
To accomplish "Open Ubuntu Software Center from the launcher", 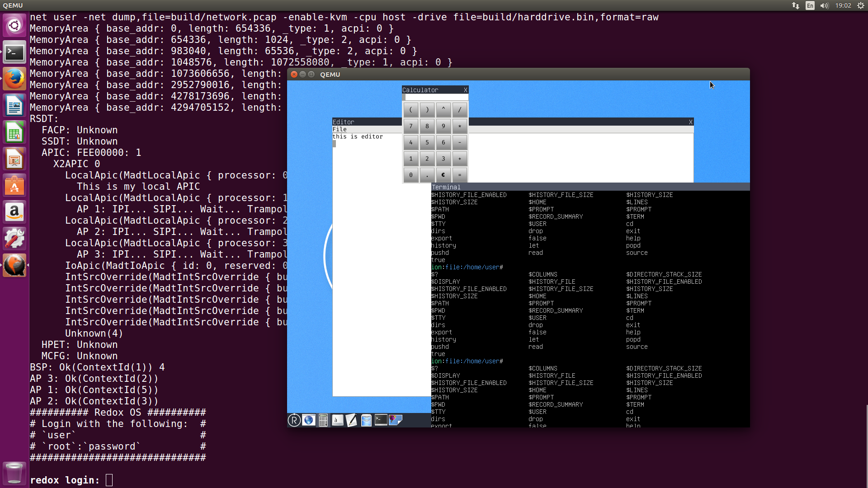I will 14,186.
